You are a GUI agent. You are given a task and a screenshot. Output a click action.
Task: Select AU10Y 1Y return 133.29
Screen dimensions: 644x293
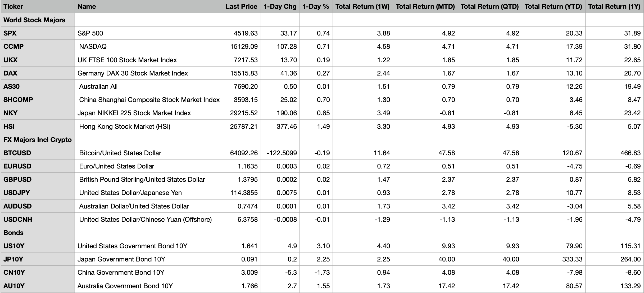point(614,286)
